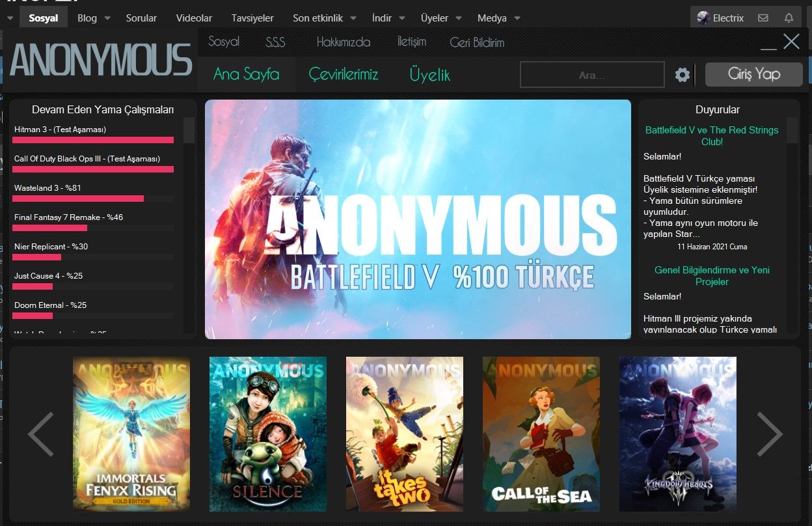Expand the Blog dropdown arrow
The height and width of the screenshot is (526, 812).
point(107,18)
